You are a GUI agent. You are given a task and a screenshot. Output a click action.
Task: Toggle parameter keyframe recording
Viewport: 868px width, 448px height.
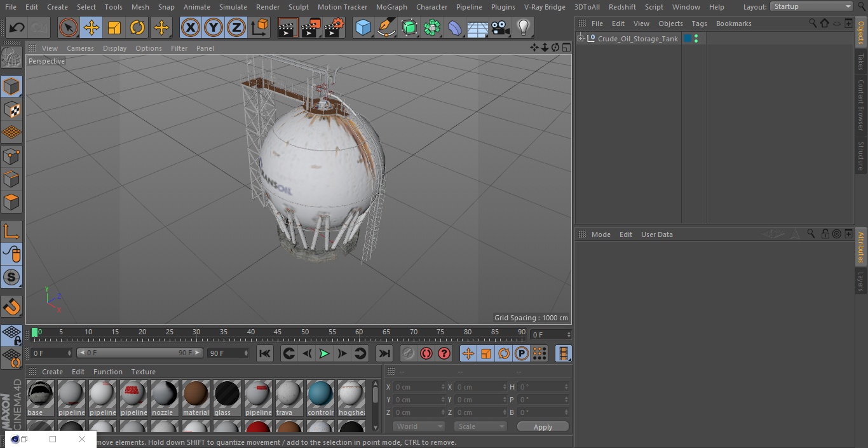(522, 353)
